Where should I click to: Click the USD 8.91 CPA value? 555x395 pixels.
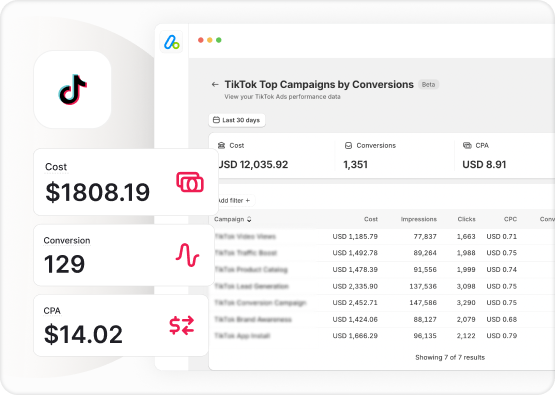[484, 165]
